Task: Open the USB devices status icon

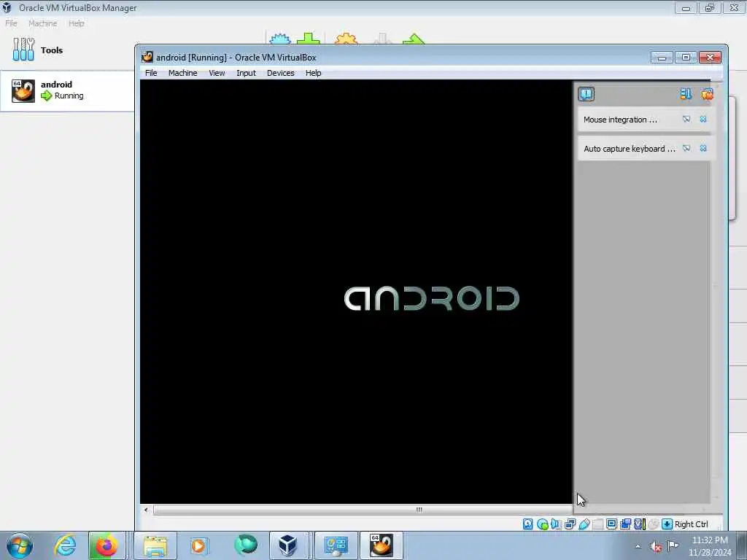Action: pos(584,524)
